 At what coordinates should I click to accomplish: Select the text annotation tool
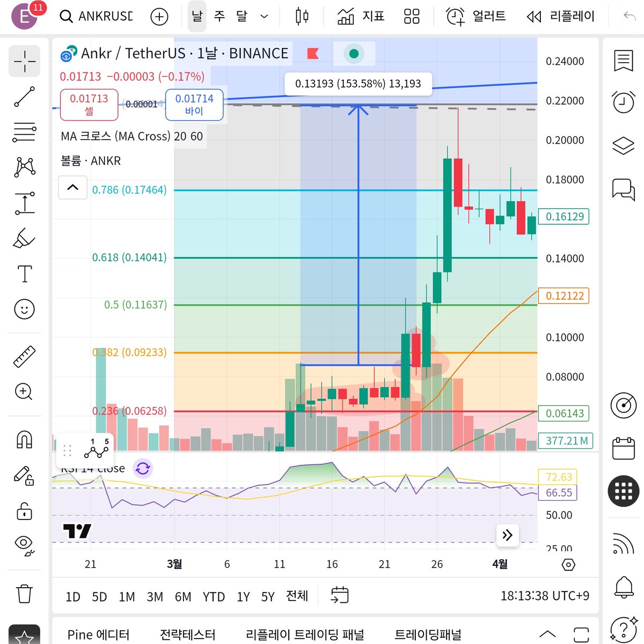click(25, 274)
